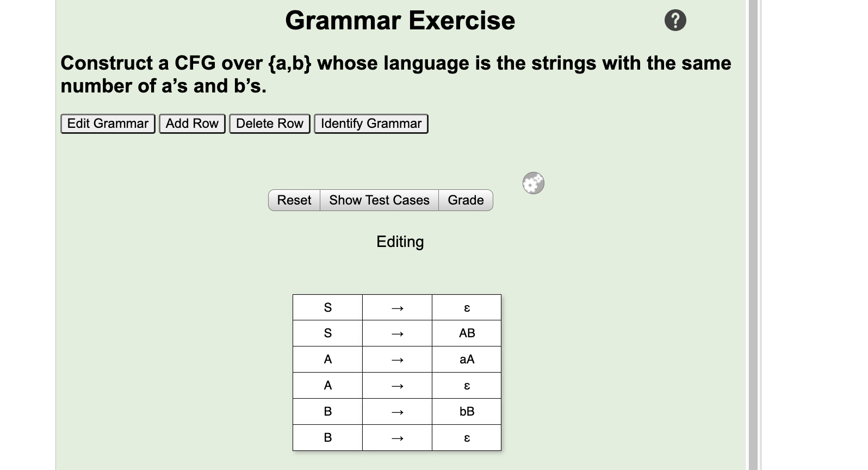Select the ε production of first S rule
868x470 pixels.
(466, 307)
